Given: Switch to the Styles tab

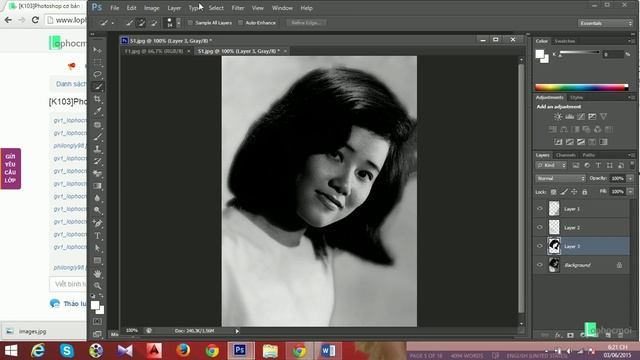Looking at the screenshot, I should pos(576,98).
